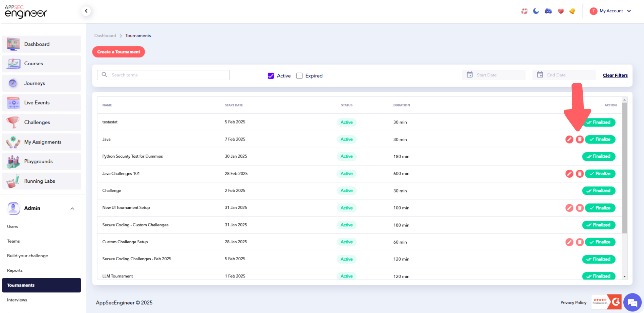Open the chat widget bubble at bottom right
644x313 pixels.
coord(632,302)
